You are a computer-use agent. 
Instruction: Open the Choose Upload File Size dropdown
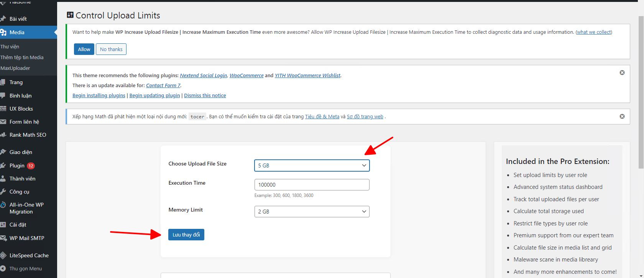[x=312, y=165]
